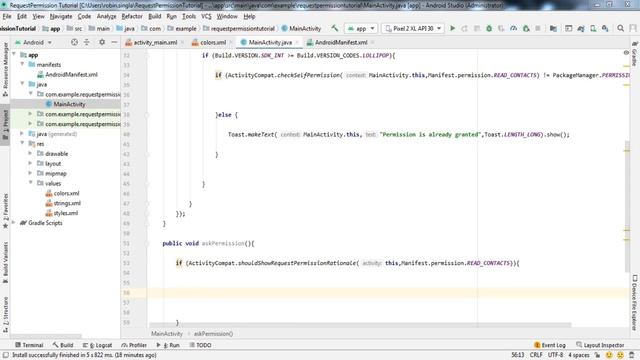Click the Profile app gauge icon

click(x=513, y=28)
